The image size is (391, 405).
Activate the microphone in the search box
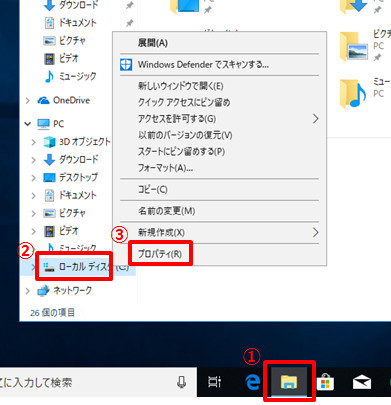pos(181,382)
